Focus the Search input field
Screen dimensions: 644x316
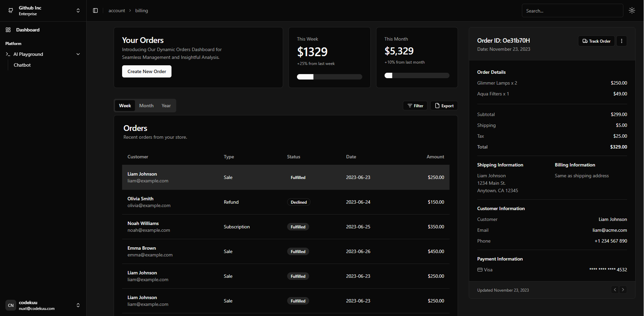tap(572, 11)
